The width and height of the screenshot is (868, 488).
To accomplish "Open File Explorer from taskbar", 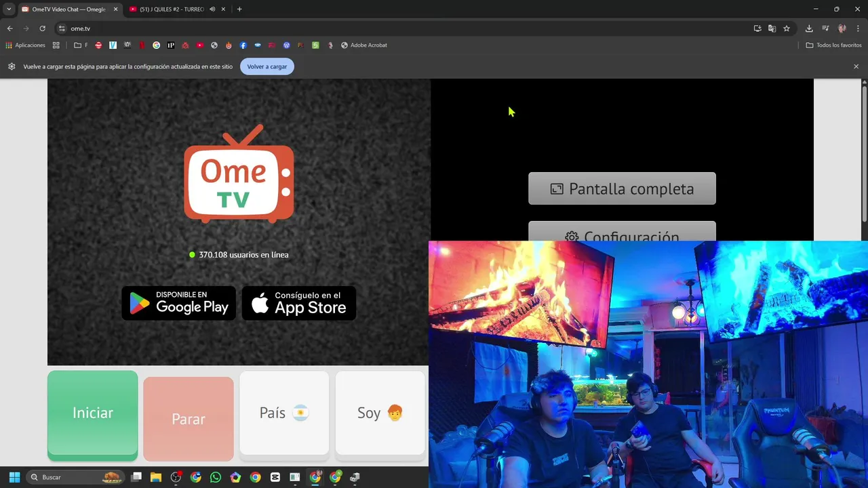I will click(156, 477).
